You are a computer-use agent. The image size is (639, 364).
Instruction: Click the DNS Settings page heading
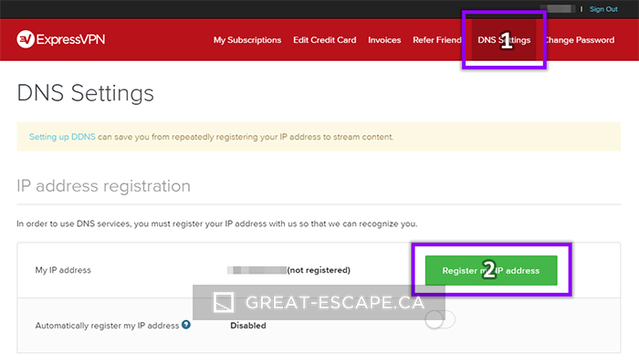[86, 93]
